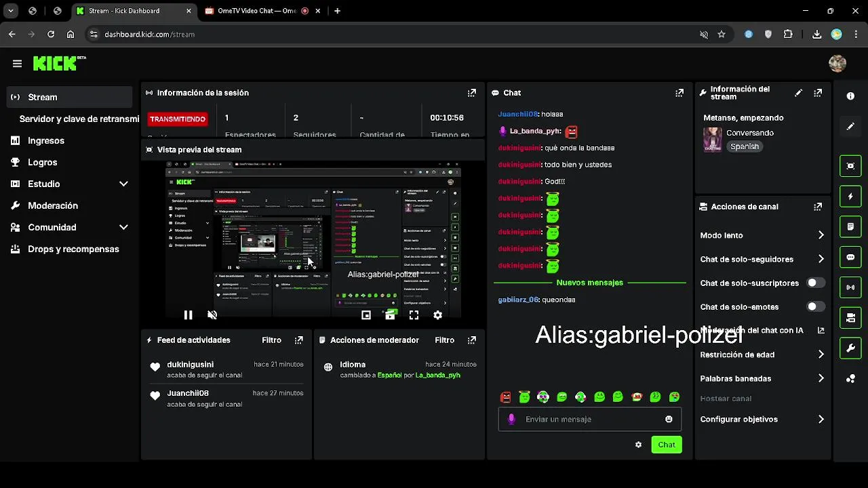
Task: Pop out the Chat panel
Action: [x=679, y=93]
